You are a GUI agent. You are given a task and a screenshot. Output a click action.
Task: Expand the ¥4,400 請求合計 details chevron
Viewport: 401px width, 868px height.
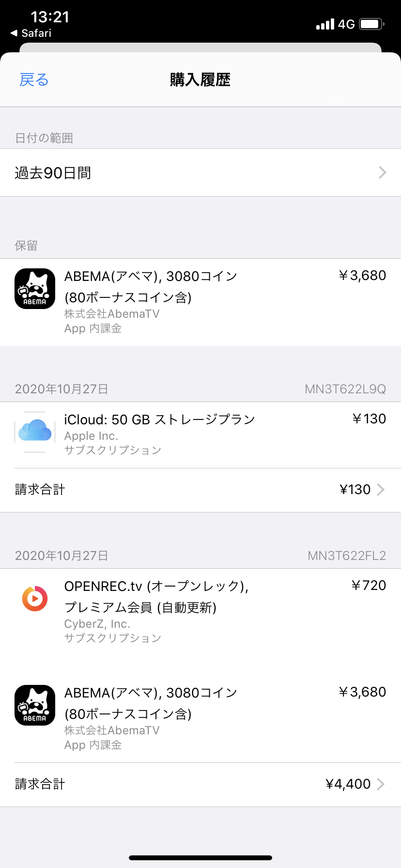click(x=381, y=784)
